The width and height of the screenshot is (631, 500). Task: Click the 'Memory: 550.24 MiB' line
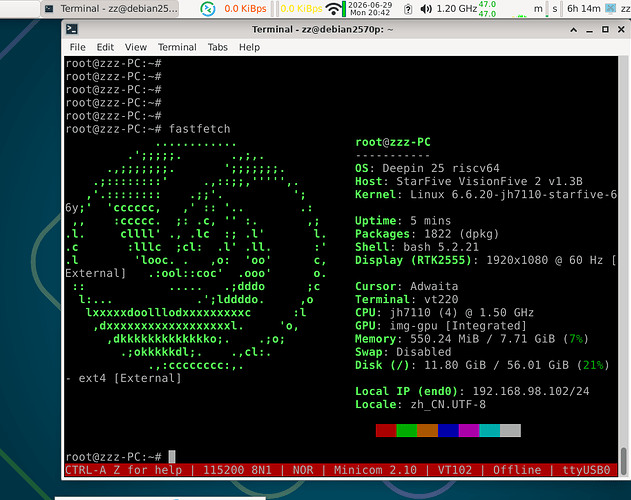472,339
